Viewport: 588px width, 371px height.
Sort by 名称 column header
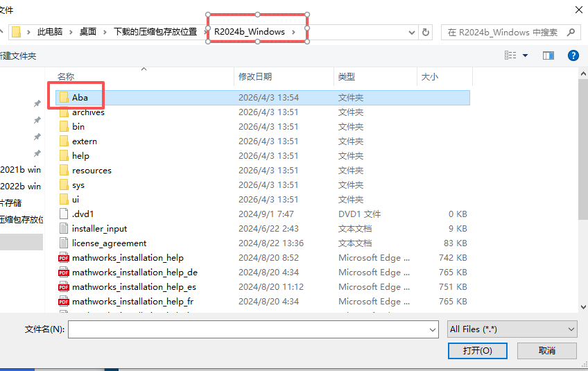(x=66, y=76)
